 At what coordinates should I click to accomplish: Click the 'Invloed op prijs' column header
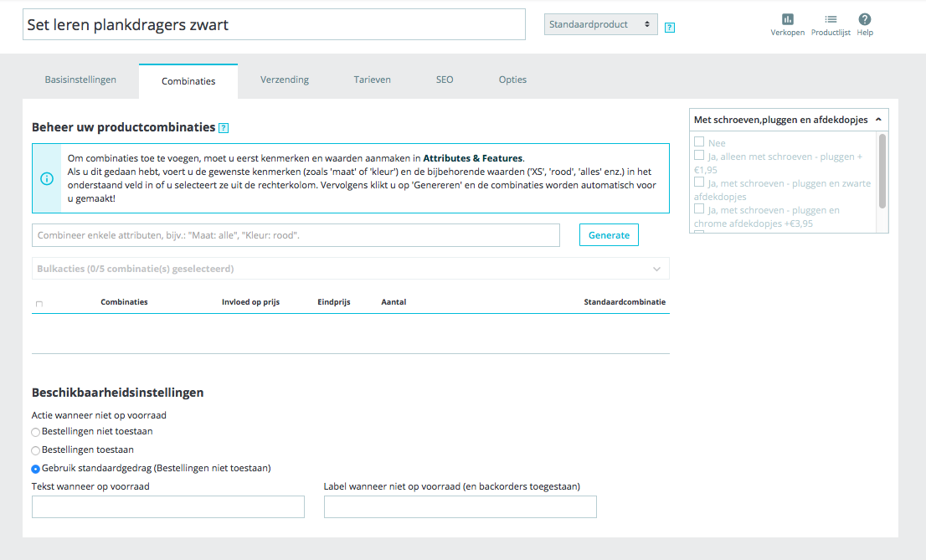pos(250,302)
